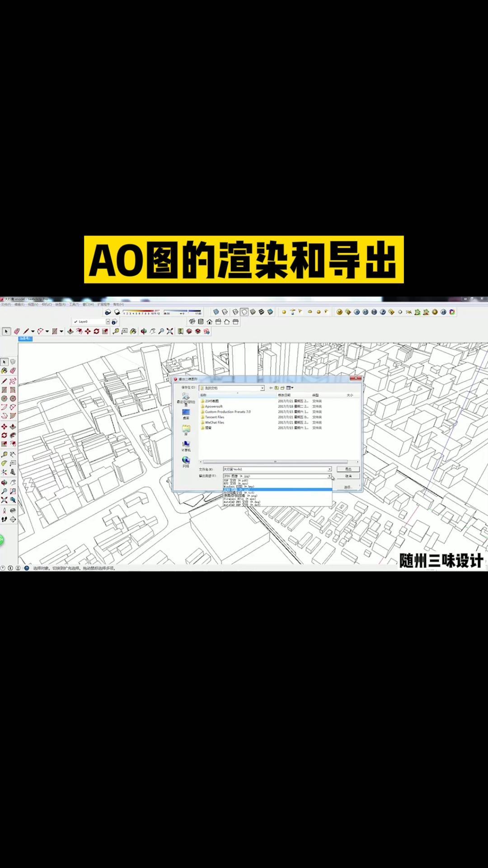
Task: Toggle the hidden line face style
Action: tap(244, 312)
